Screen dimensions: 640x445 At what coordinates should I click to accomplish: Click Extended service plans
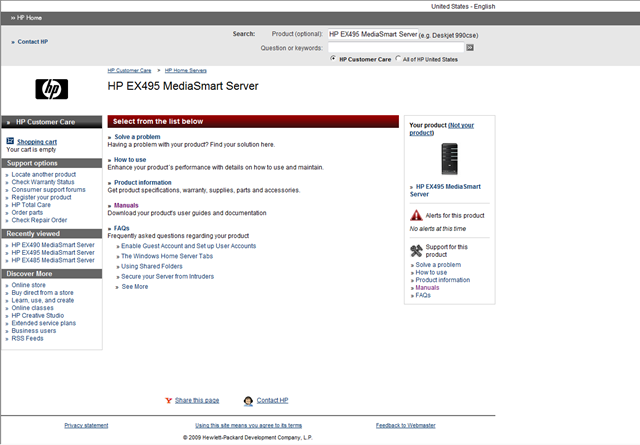(44, 323)
